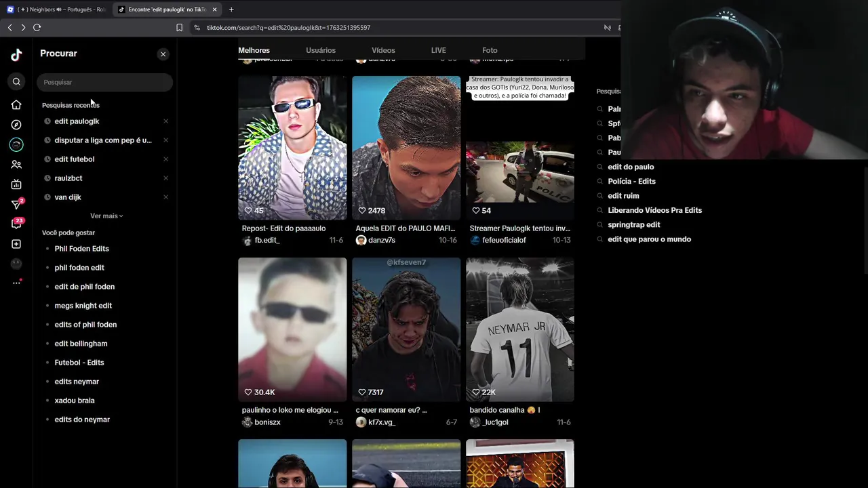Open 'Streamer PaulogIk tentou inv...' video thumbnail
868x488 pixels.
click(x=520, y=148)
